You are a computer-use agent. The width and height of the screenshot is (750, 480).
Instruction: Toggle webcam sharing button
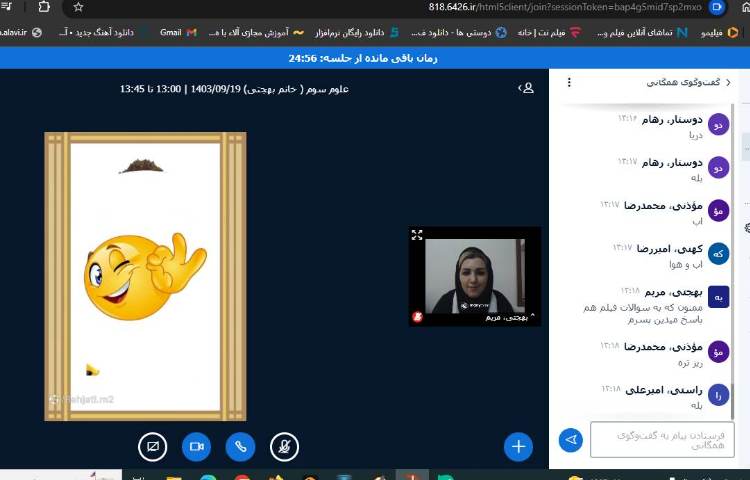coord(197,446)
